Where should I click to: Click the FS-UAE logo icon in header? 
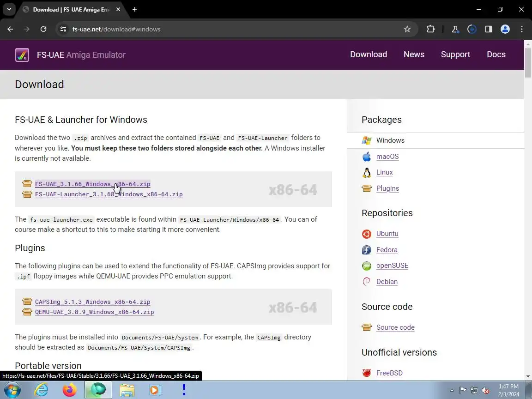[22, 54]
